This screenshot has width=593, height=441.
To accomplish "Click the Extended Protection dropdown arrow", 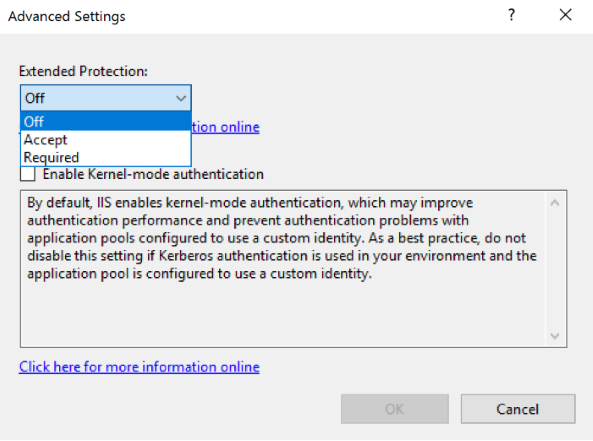I will pos(181,98).
